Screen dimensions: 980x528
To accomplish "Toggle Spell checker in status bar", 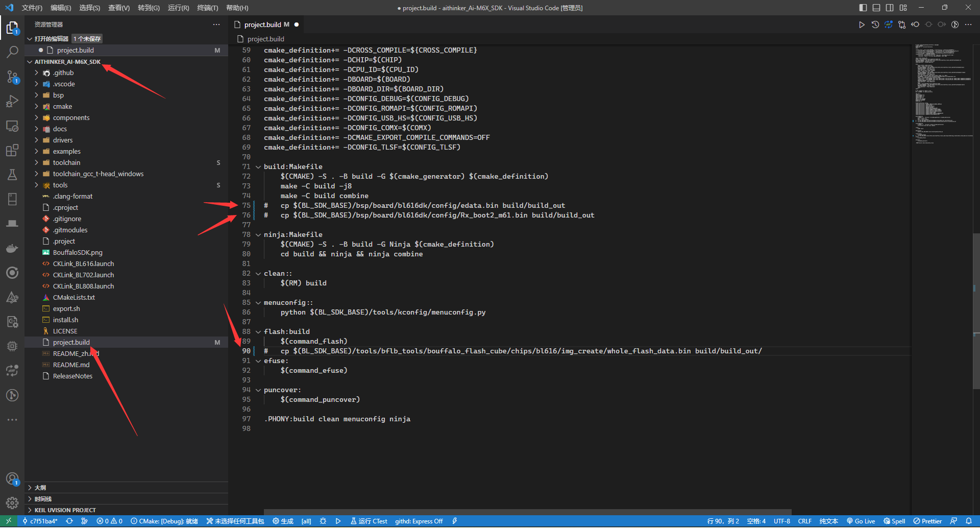I will pyautogui.click(x=894, y=521).
